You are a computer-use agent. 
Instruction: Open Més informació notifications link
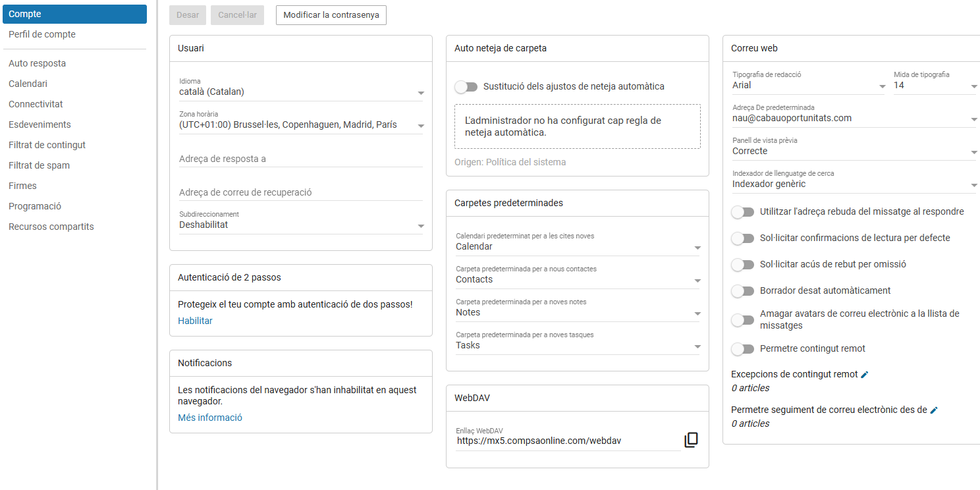[x=210, y=418]
